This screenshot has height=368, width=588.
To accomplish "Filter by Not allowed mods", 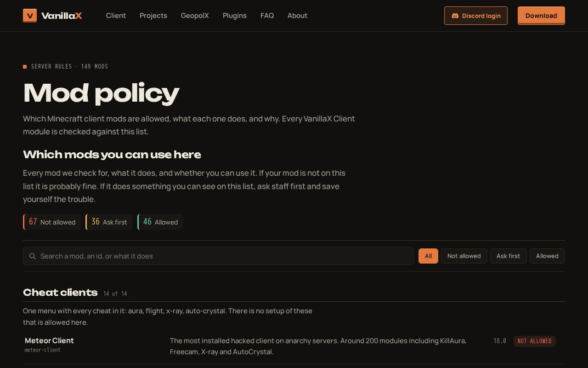I will 464,256.
